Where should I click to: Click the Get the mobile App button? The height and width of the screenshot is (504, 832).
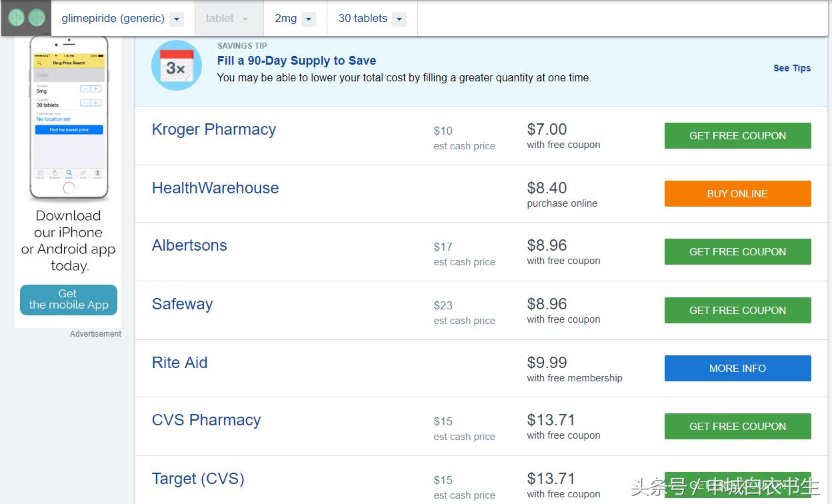[x=68, y=299]
